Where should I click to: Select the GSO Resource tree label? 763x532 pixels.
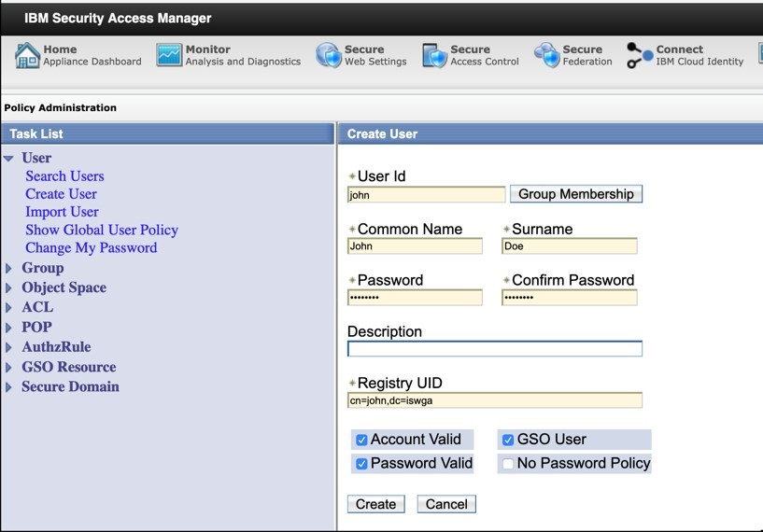pyautogui.click(x=68, y=367)
